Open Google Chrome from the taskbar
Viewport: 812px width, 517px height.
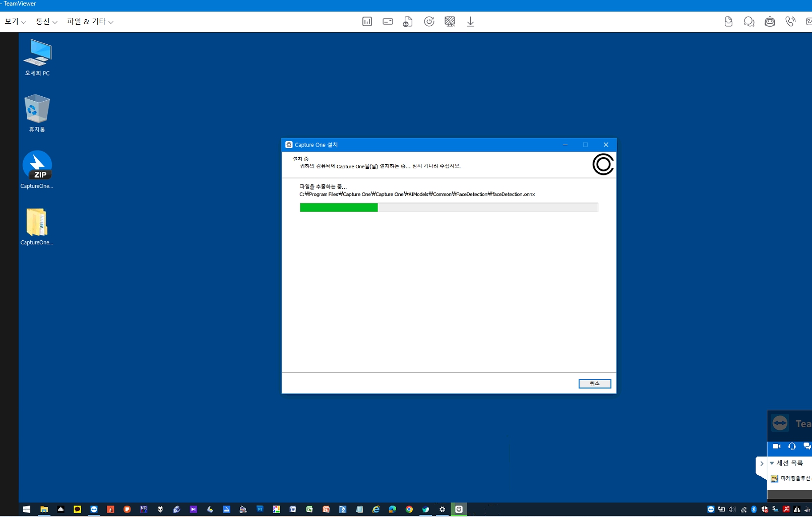[409, 509]
